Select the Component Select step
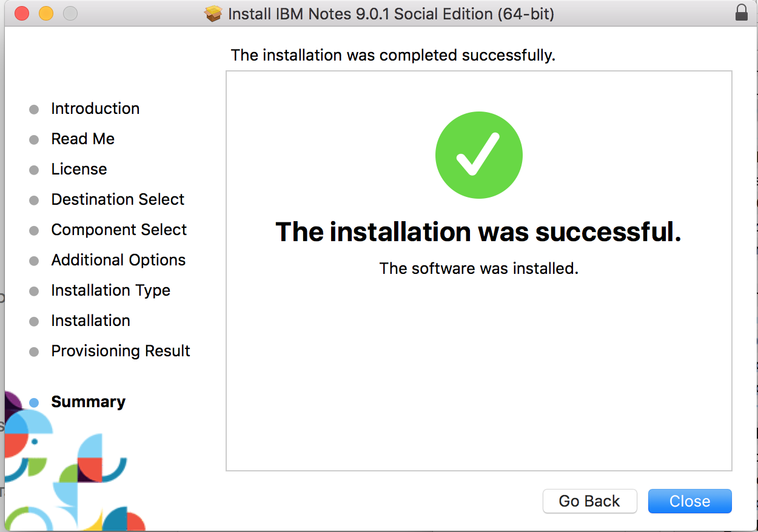 119,230
